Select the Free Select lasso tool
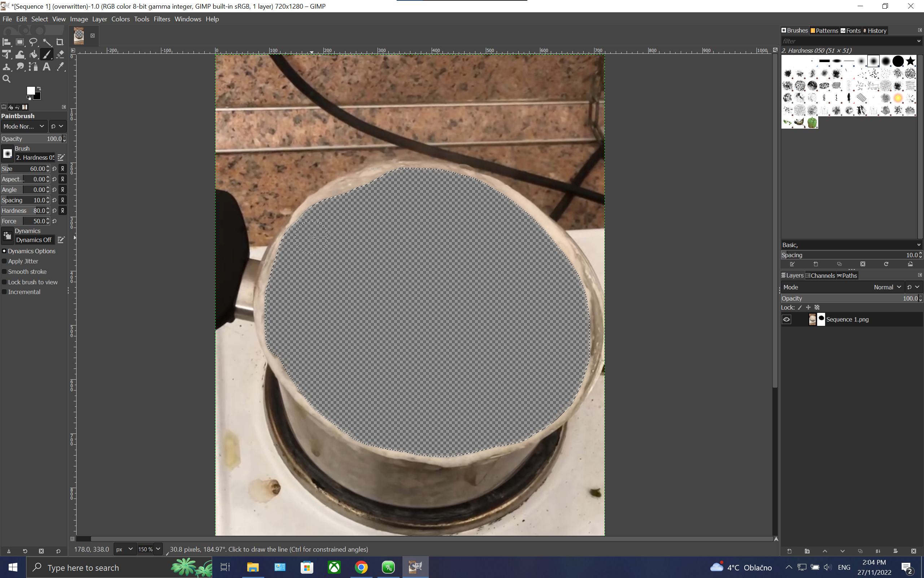 33,42
